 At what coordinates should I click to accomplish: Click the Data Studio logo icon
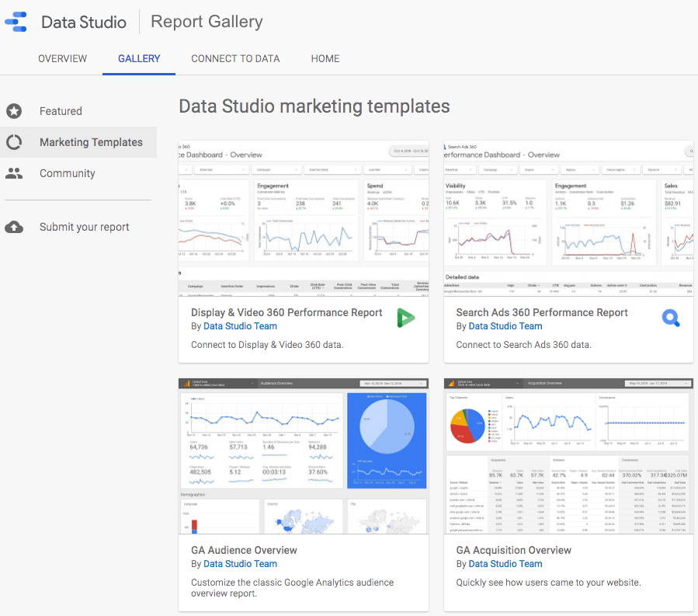coord(16,22)
